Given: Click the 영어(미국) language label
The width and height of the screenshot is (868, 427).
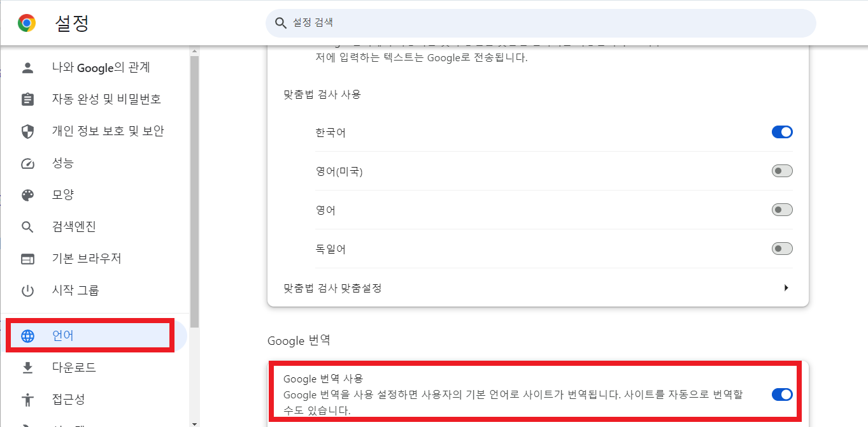Looking at the screenshot, I should point(339,171).
